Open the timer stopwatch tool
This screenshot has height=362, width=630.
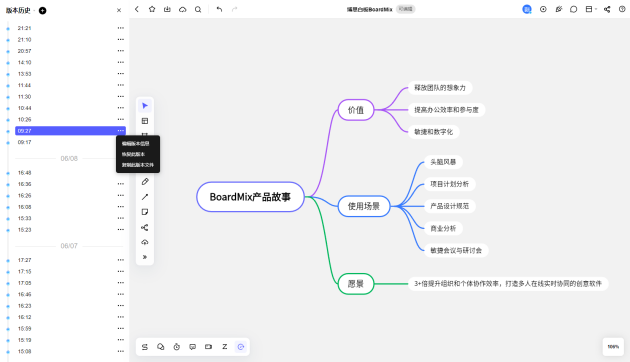(x=177, y=347)
